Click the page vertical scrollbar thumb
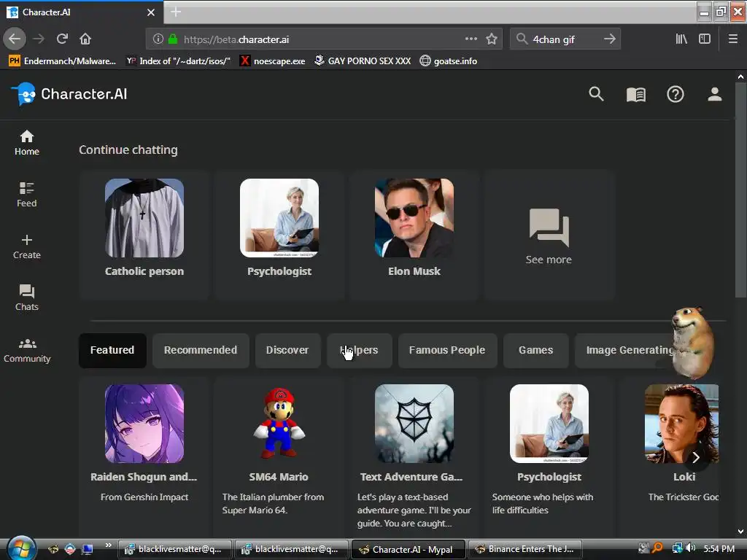Image resolution: width=747 pixels, height=560 pixels. (740, 190)
